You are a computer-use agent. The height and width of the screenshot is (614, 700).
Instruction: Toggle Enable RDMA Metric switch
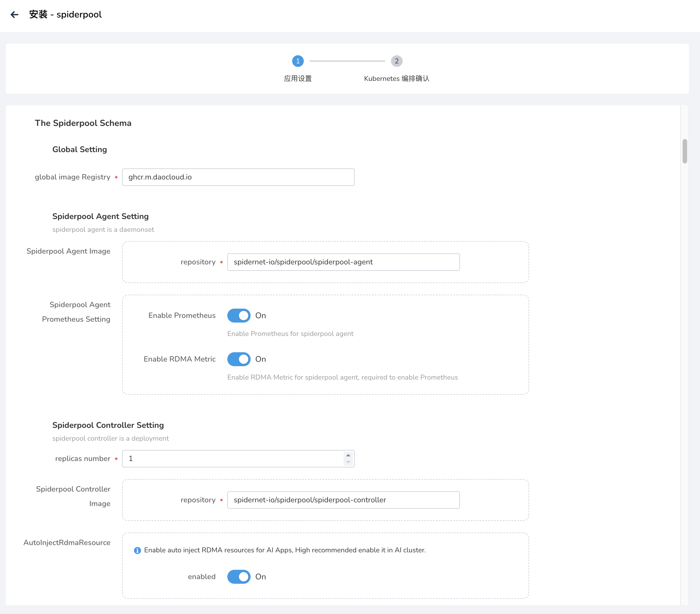[239, 359]
